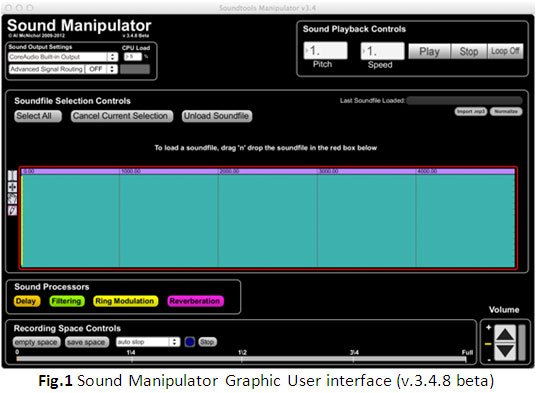
Task: Click Unload Soundfile
Action: click(x=217, y=116)
